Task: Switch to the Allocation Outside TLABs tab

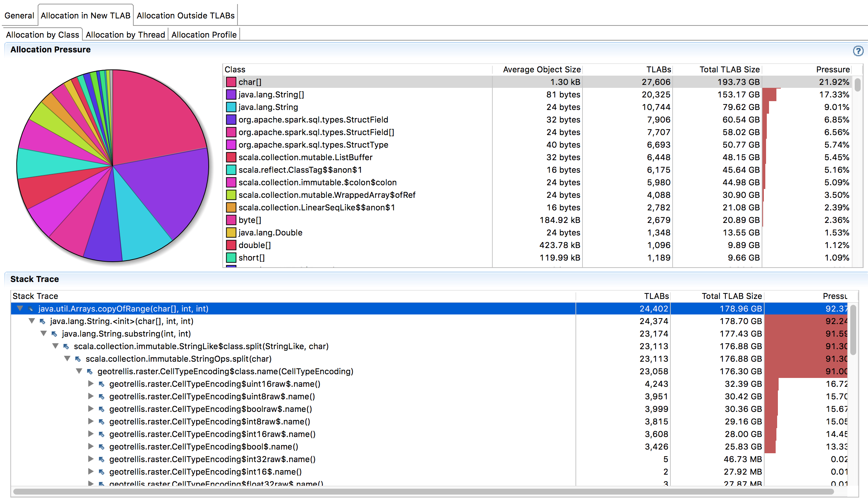Action: tap(185, 16)
